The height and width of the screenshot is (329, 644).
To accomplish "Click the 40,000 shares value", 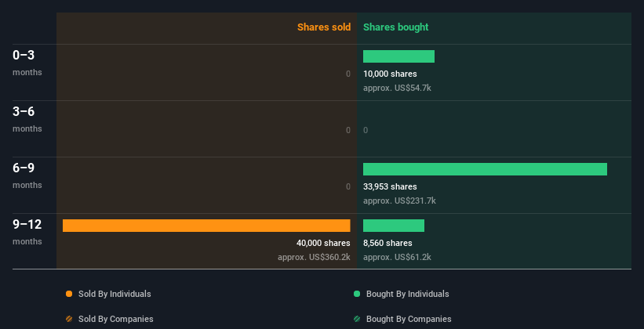I will (x=323, y=243).
